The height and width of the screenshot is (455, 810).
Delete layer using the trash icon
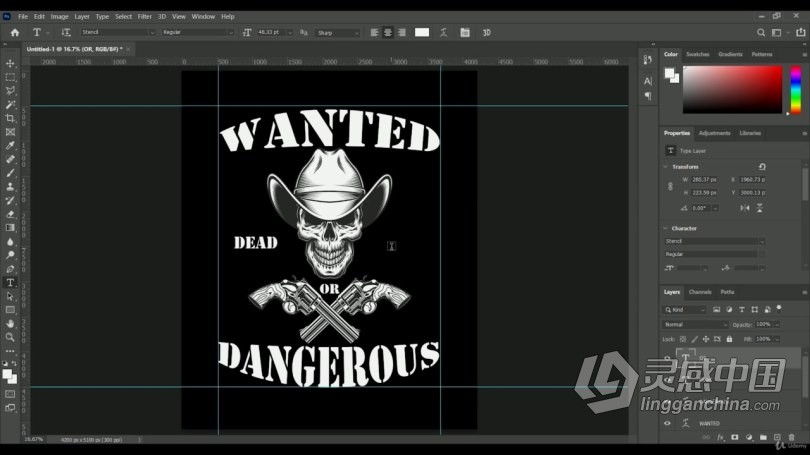[x=791, y=437]
